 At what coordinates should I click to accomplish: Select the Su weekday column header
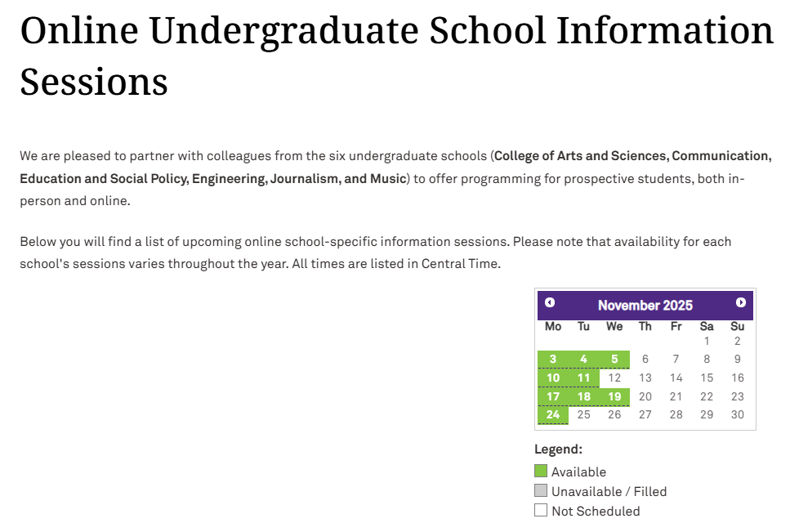coord(738,325)
